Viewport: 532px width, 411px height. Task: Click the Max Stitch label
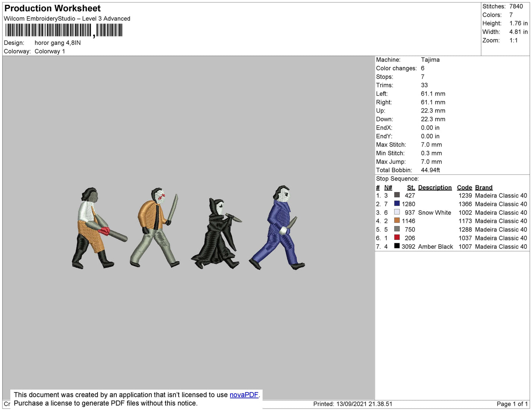pos(391,145)
